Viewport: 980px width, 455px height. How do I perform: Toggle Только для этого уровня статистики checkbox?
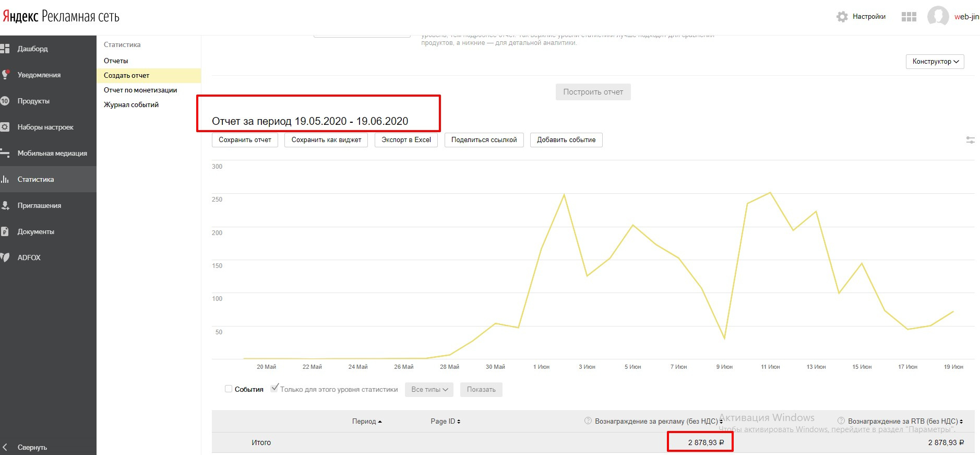coord(274,388)
